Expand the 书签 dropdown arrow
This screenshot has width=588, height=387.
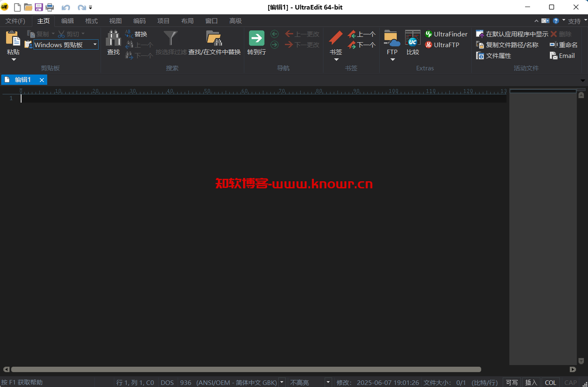(x=336, y=60)
